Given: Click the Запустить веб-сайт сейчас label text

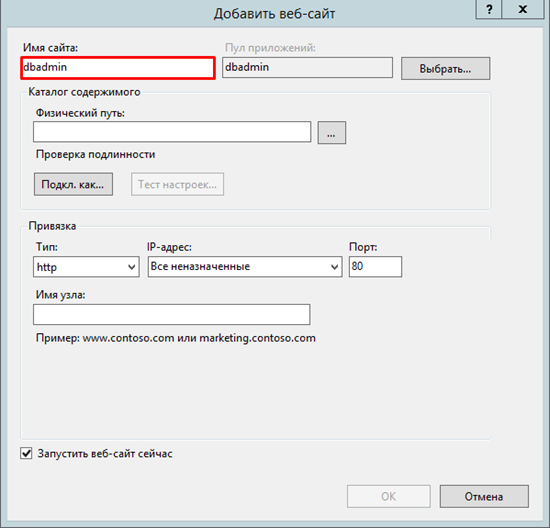Looking at the screenshot, I should coord(105,454).
